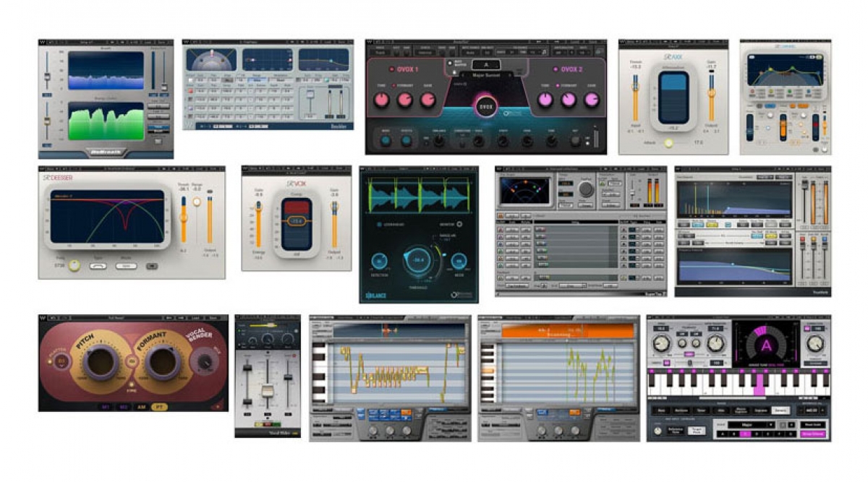The width and height of the screenshot is (868, 482).
Task: Click the Waves logo in Vocal Bender toolbar
Action: click(43, 318)
